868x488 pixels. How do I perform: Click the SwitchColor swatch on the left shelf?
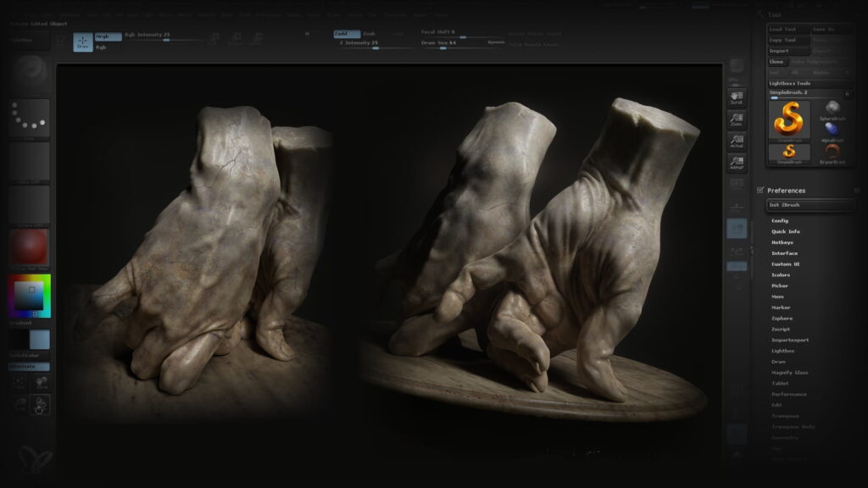point(28,338)
